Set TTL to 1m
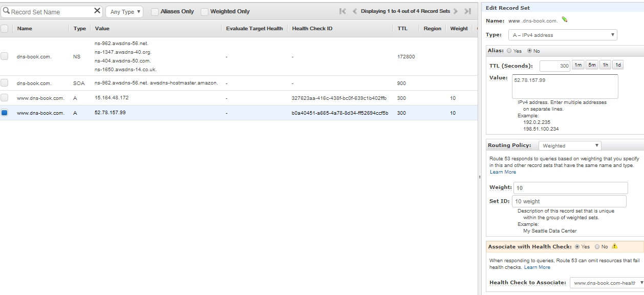The height and width of the screenshot is (295, 644). tap(577, 65)
